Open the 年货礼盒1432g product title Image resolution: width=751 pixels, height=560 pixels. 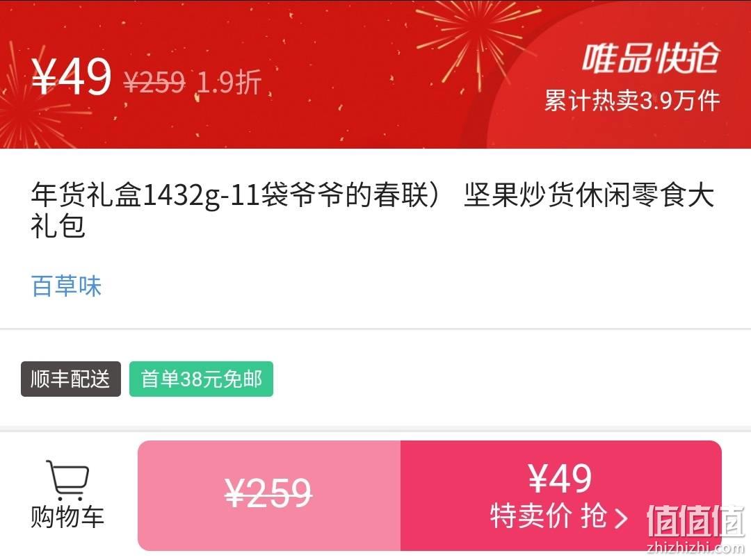[x=373, y=210]
